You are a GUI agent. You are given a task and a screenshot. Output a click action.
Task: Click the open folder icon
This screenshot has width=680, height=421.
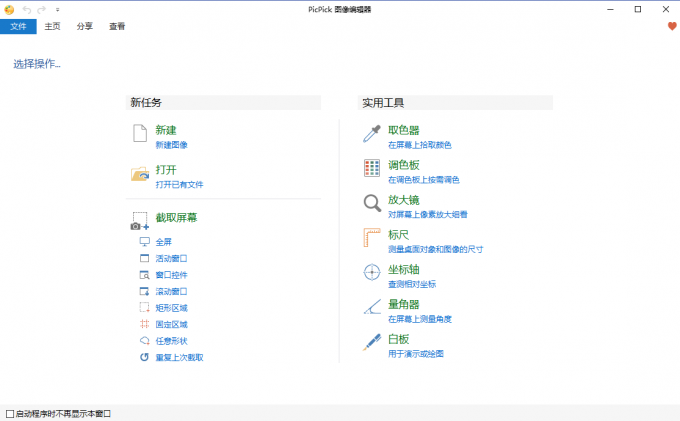click(140, 174)
